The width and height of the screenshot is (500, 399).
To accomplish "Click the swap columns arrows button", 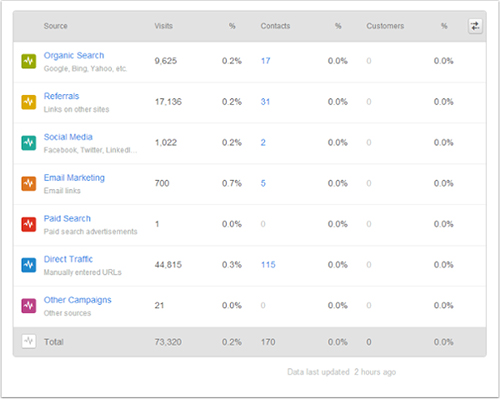I will [475, 26].
